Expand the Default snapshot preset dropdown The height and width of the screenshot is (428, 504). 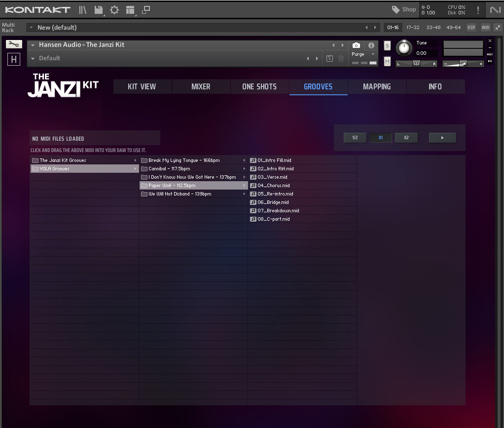coord(33,58)
